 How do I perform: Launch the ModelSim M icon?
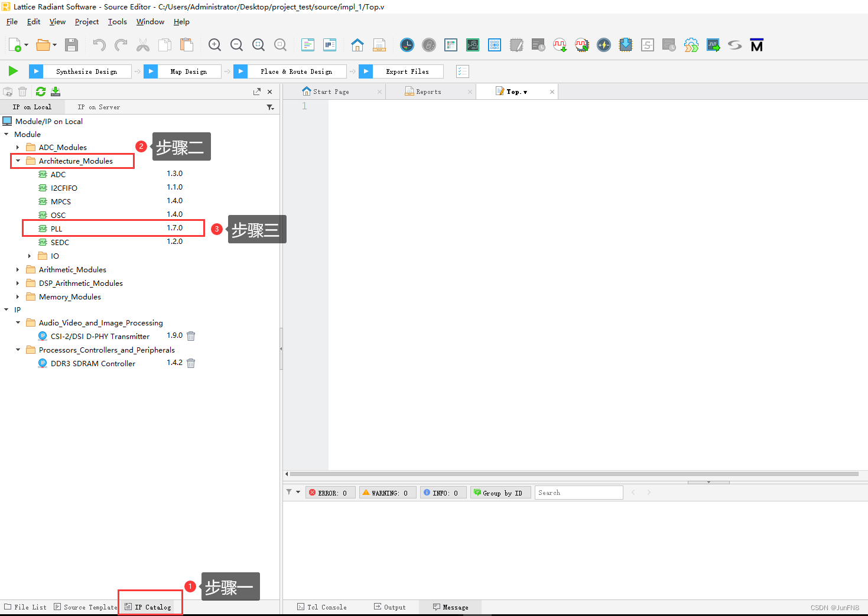pos(757,45)
